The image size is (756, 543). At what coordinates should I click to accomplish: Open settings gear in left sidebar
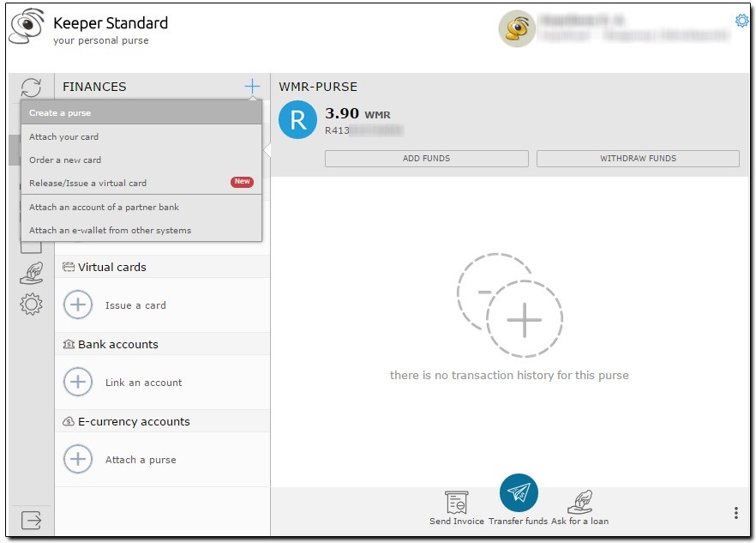(x=31, y=304)
